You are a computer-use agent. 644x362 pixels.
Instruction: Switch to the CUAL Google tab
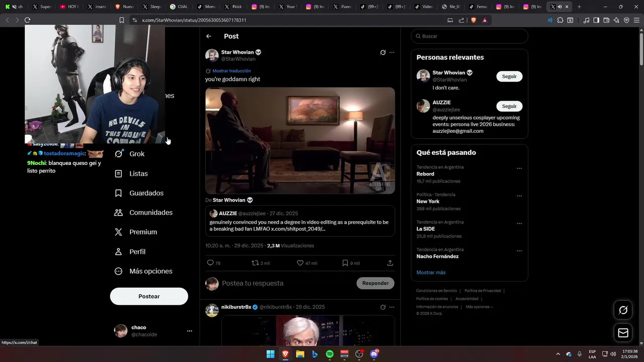179,7
